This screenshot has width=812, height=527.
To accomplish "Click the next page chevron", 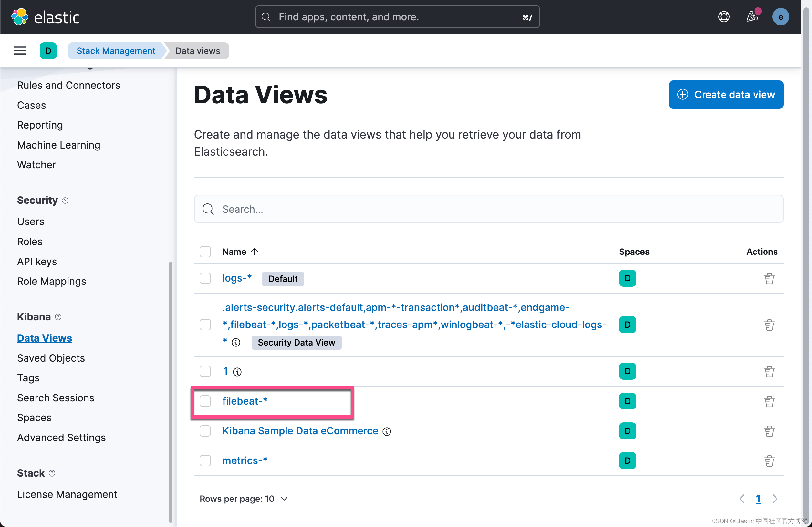I will [775, 499].
